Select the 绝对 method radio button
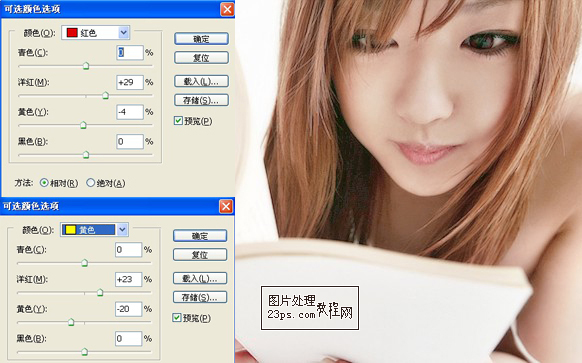The width and height of the screenshot is (582, 363). pyautogui.click(x=90, y=183)
